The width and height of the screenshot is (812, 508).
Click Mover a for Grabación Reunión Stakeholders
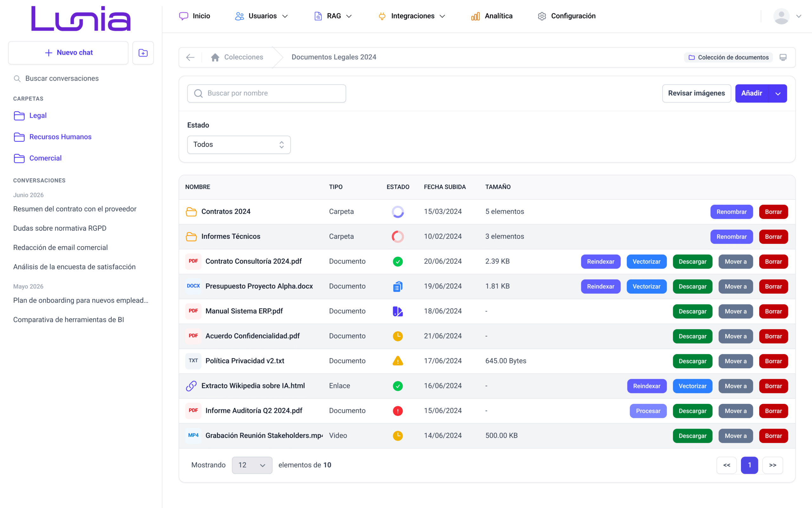tap(736, 436)
